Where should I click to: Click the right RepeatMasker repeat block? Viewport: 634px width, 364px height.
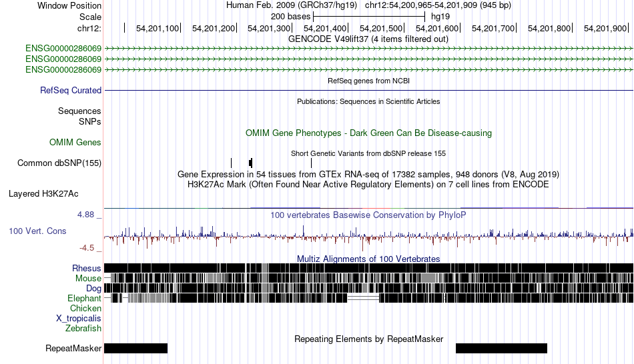pyautogui.click(x=501, y=348)
